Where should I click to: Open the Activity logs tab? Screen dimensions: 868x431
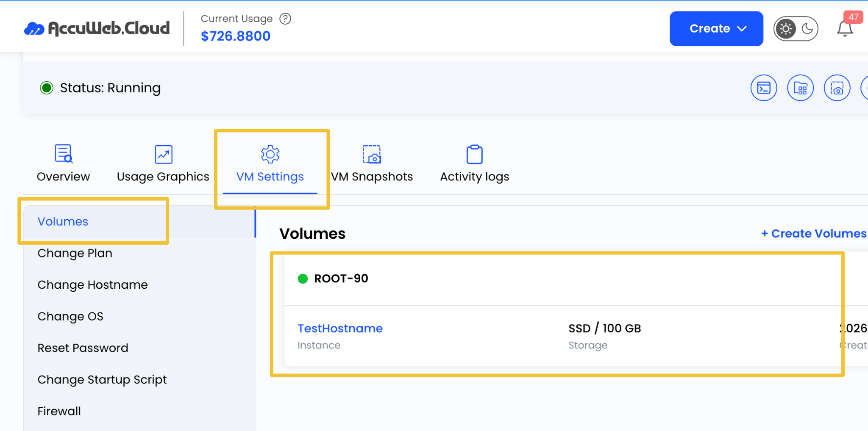coord(475,164)
